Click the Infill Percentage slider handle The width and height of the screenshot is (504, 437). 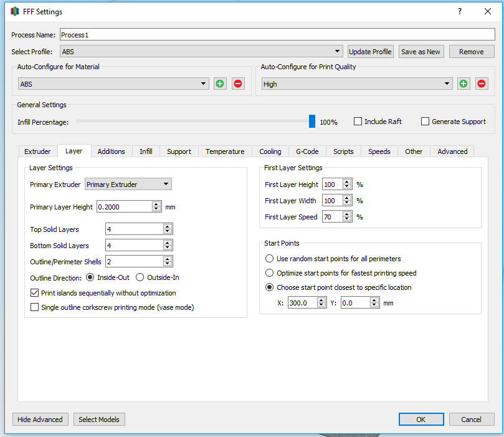pos(312,121)
